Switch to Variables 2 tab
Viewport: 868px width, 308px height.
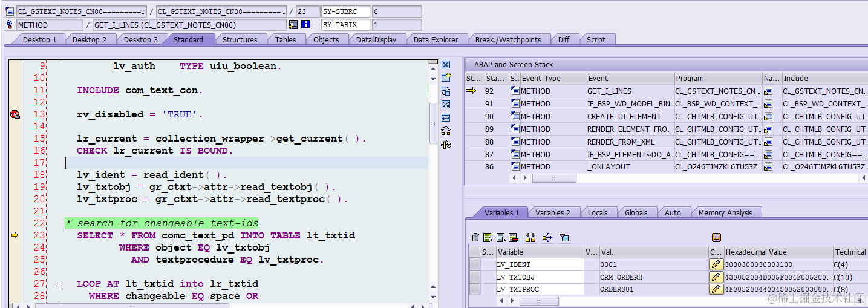(553, 213)
